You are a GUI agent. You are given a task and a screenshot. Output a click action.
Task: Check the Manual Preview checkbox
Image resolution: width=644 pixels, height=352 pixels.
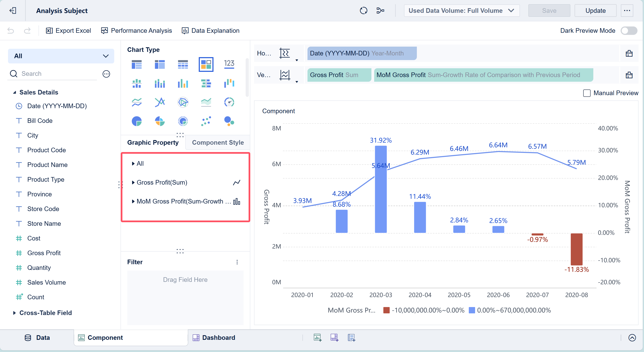pos(587,93)
